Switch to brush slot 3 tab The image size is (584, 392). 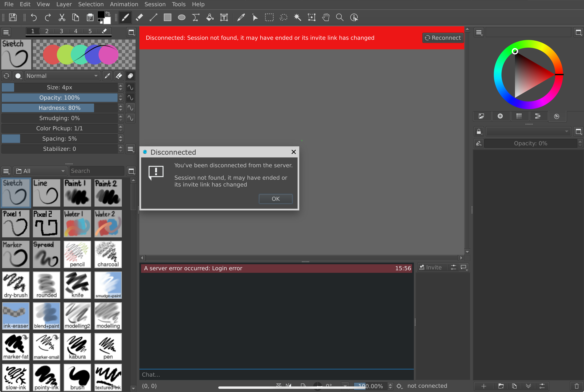(61, 31)
